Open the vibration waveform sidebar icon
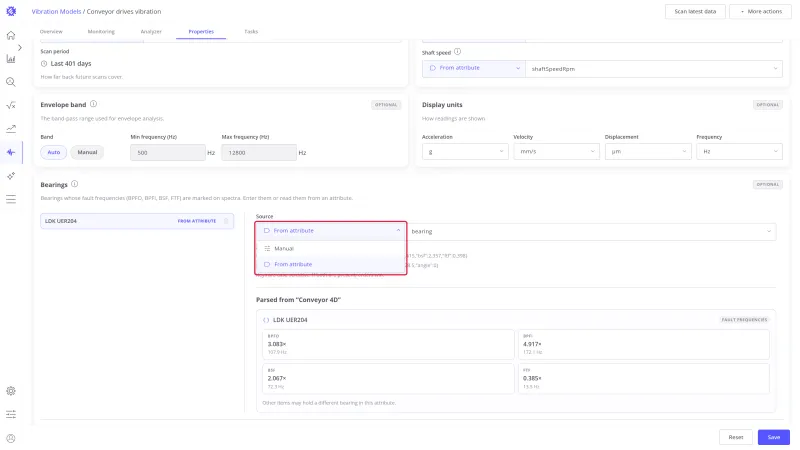This screenshot has width=800, height=450. pyautogui.click(x=11, y=152)
